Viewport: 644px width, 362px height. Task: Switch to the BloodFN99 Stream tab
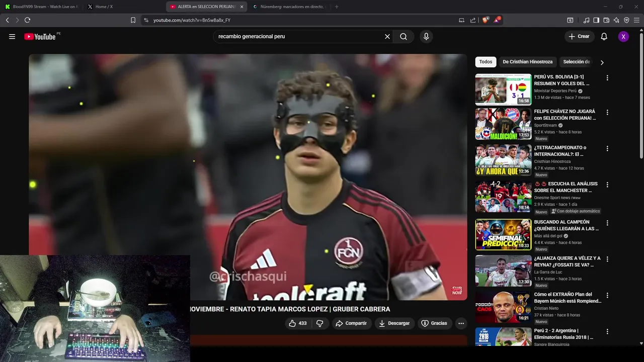point(42,7)
